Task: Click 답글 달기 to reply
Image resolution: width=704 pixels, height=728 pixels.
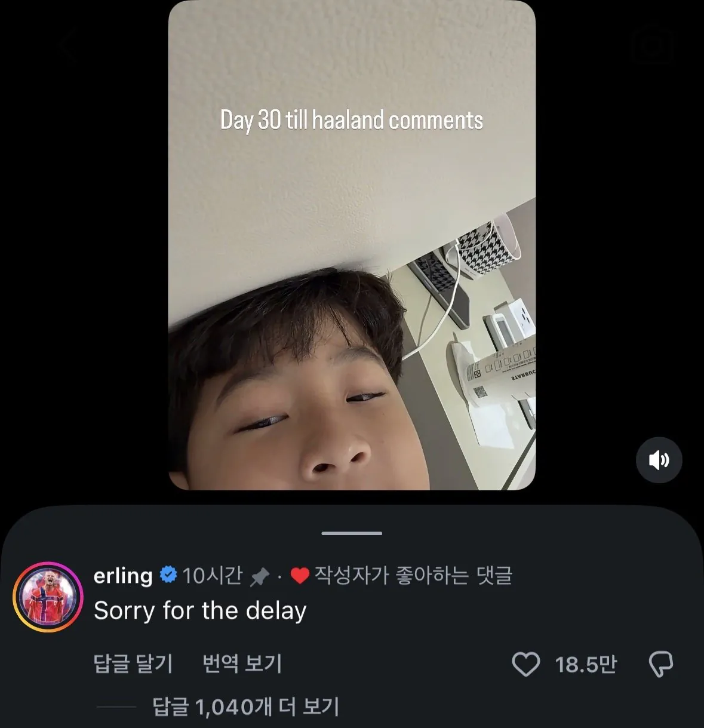Action: pos(133,664)
